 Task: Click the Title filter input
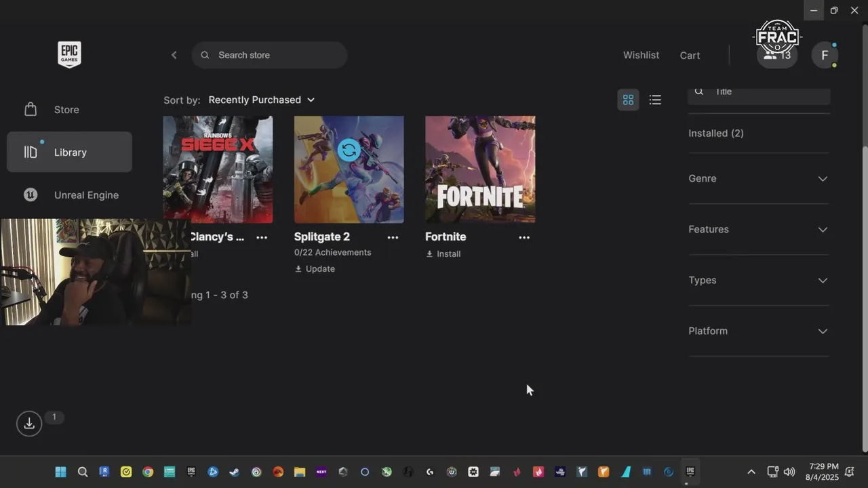point(759,96)
